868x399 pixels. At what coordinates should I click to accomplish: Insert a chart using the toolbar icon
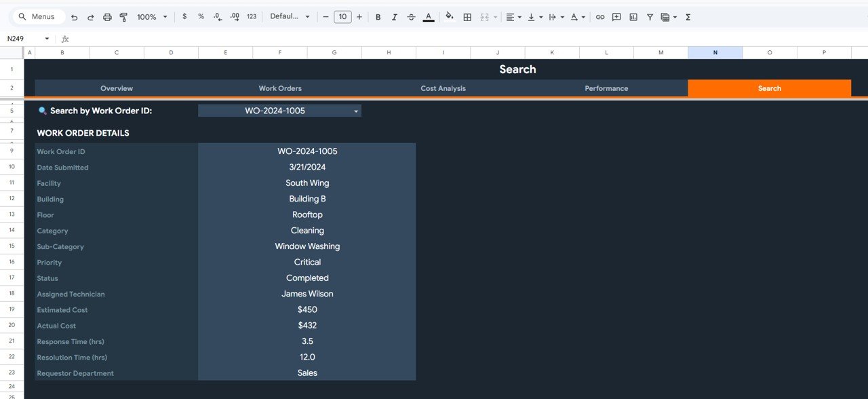pyautogui.click(x=633, y=16)
